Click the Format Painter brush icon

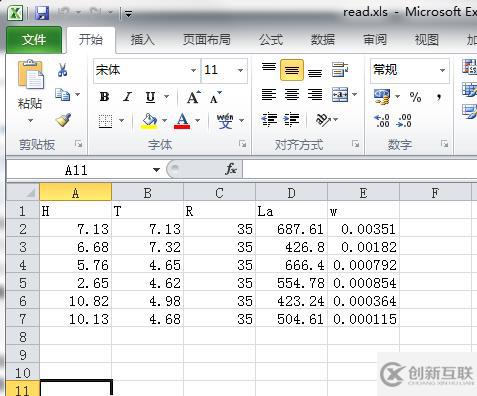pyautogui.click(x=63, y=120)
